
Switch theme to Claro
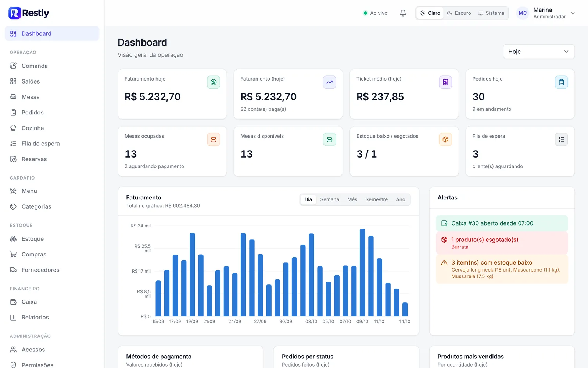pyautogui.click(x=430, y=13)
